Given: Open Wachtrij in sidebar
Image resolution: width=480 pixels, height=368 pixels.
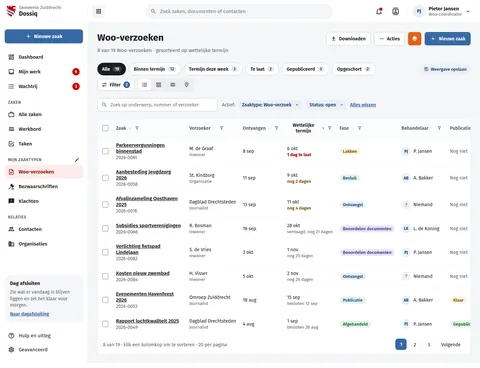Looking at the screenshot, I should 44,86.
